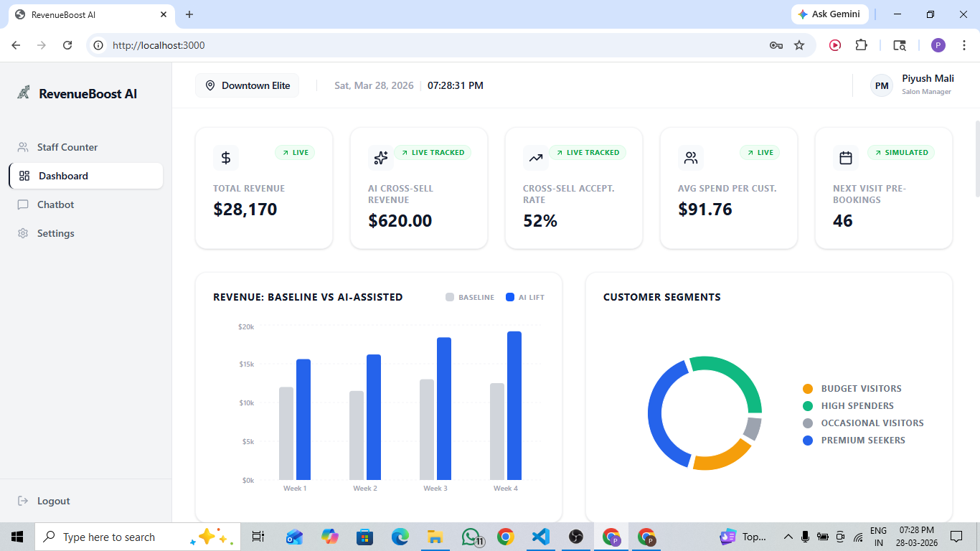The width and height of the screenshot is (980, 551).
Task: Select High Spenders in the segments legend
Action: (849, 406)
